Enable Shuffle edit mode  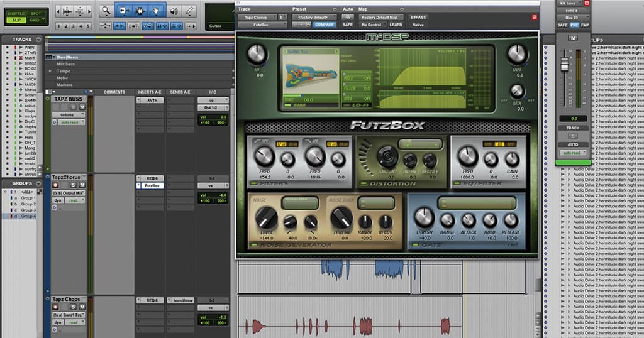[x=16, y=14]
